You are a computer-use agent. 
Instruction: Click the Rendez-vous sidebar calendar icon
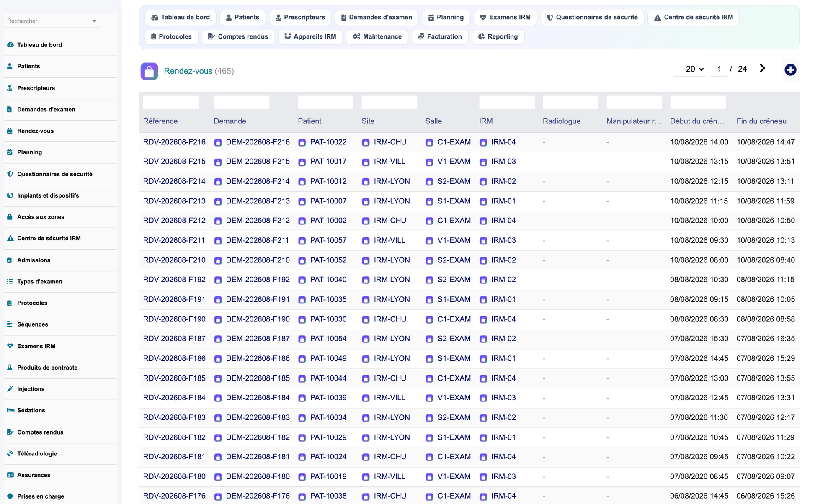tap(10, 131)
